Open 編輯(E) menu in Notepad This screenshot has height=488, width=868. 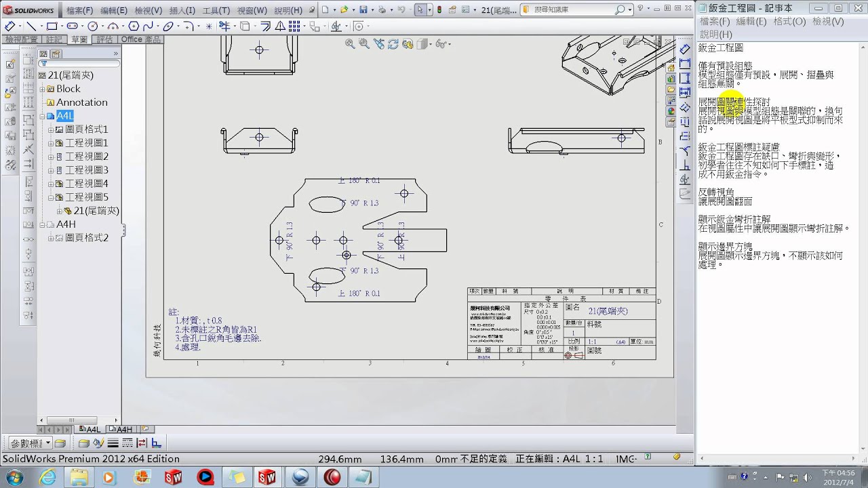[751, 22]
